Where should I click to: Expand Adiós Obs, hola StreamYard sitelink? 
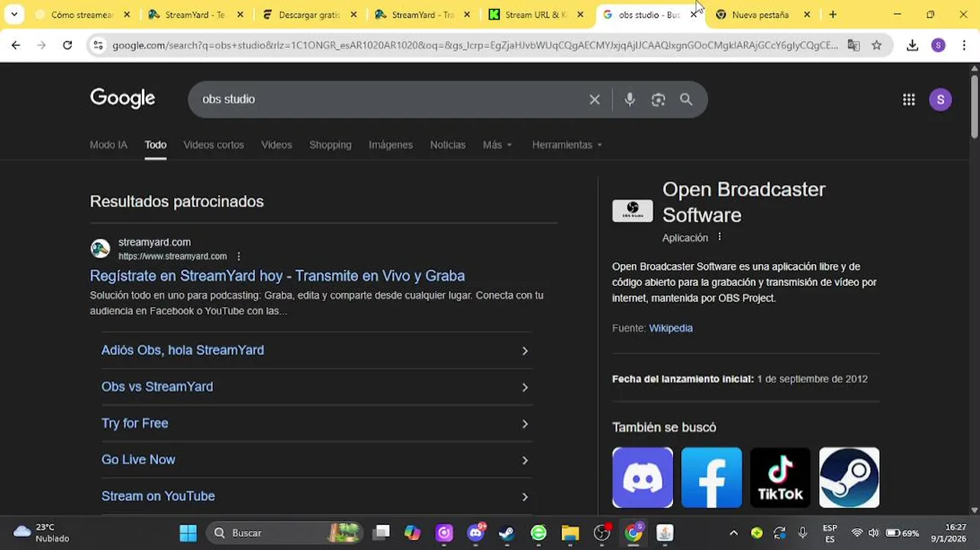317,350
